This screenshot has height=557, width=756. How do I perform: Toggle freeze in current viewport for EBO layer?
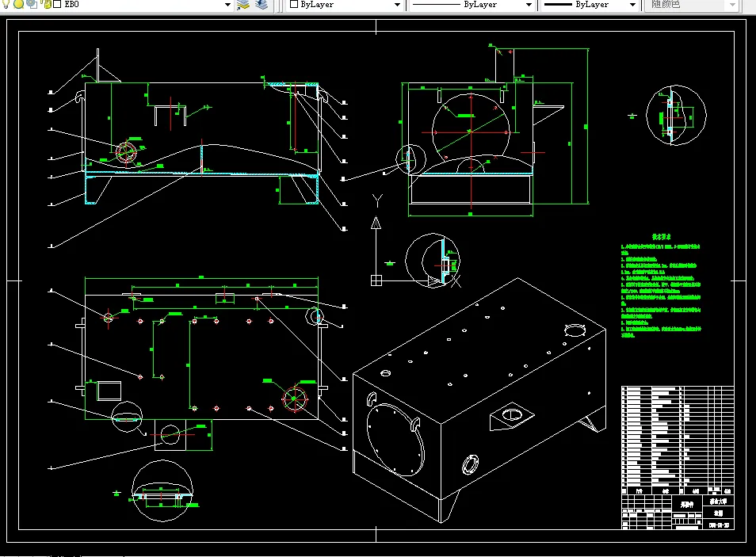click(32, 4)
